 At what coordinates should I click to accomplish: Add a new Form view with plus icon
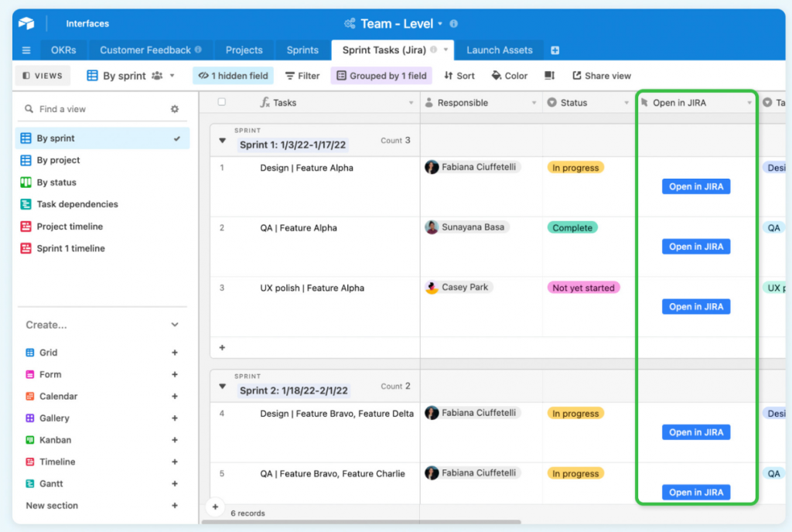pos(174,374)
